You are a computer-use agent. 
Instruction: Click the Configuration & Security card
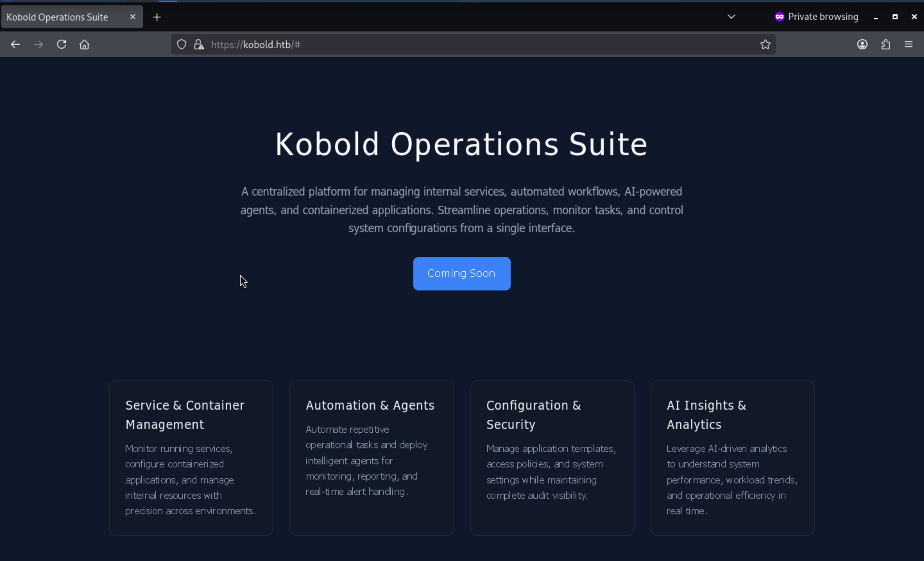(552, 457)
